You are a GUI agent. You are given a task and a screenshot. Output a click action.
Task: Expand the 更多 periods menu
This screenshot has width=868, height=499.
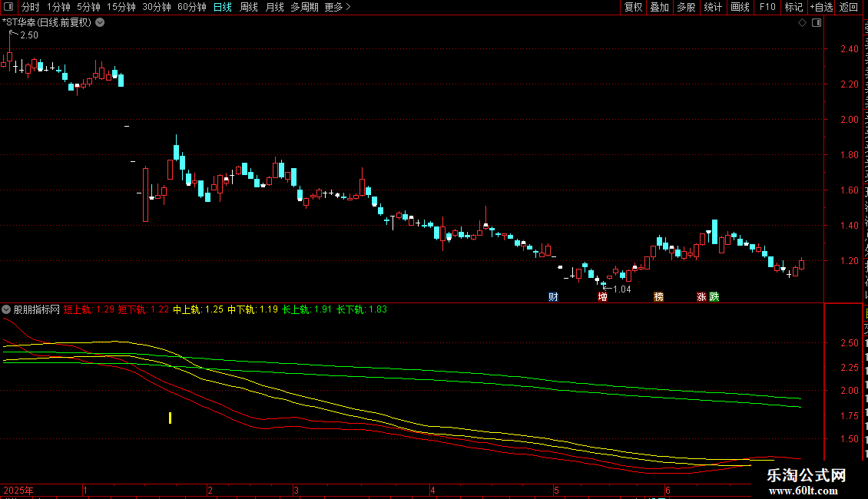[x=337, y=7]
